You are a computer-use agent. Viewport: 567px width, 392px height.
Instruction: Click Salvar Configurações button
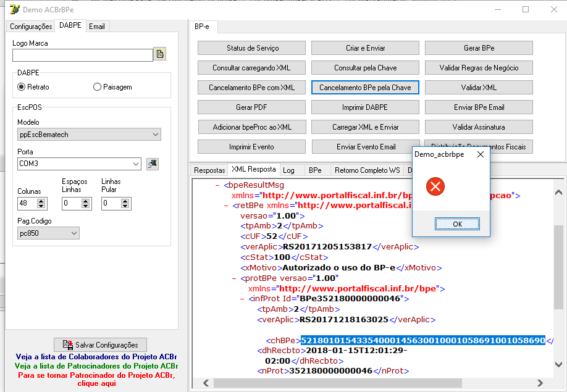point(100,344)
